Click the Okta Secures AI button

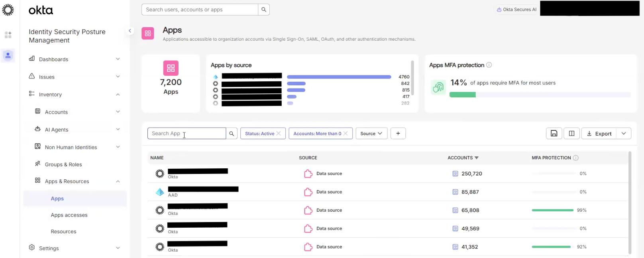tap(516, 10)
